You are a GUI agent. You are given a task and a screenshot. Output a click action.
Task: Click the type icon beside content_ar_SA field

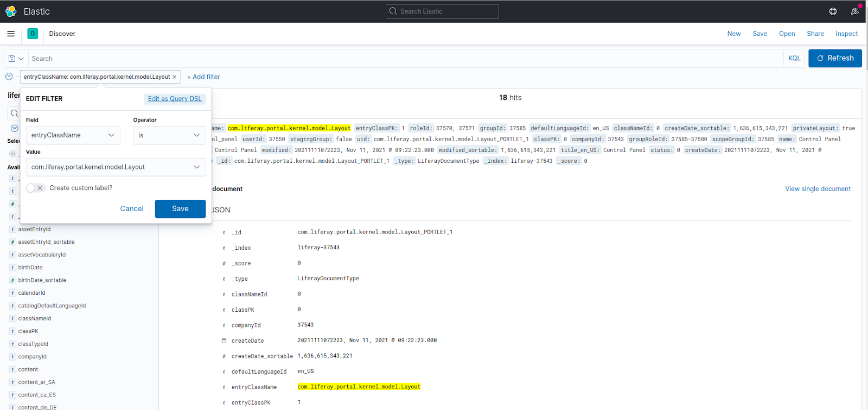12,382
